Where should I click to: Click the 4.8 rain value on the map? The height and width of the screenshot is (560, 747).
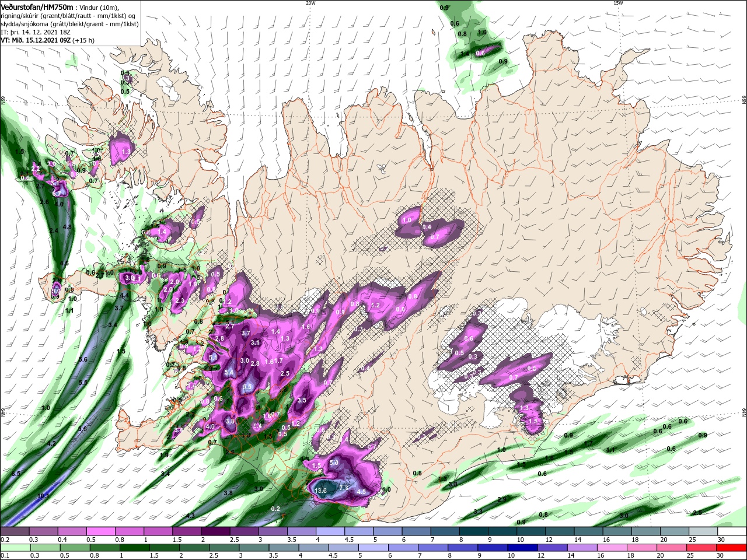[x=67, y=227]
